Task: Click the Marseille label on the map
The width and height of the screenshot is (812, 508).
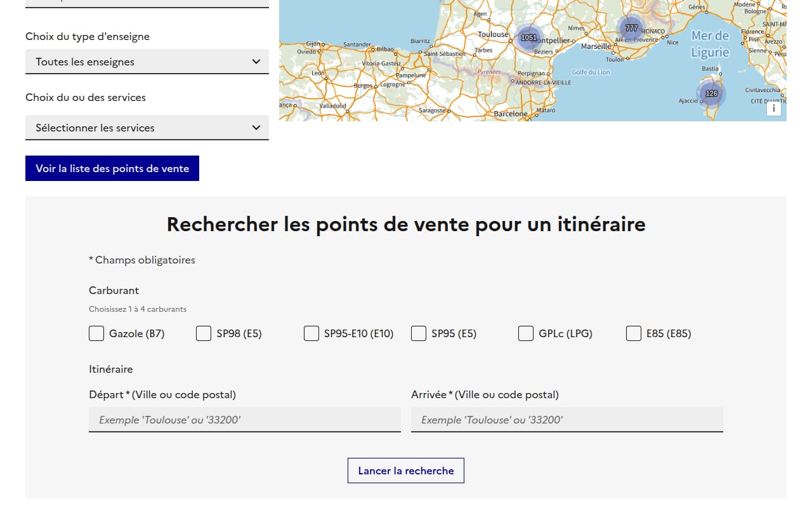Action: [x=596, y=46]
